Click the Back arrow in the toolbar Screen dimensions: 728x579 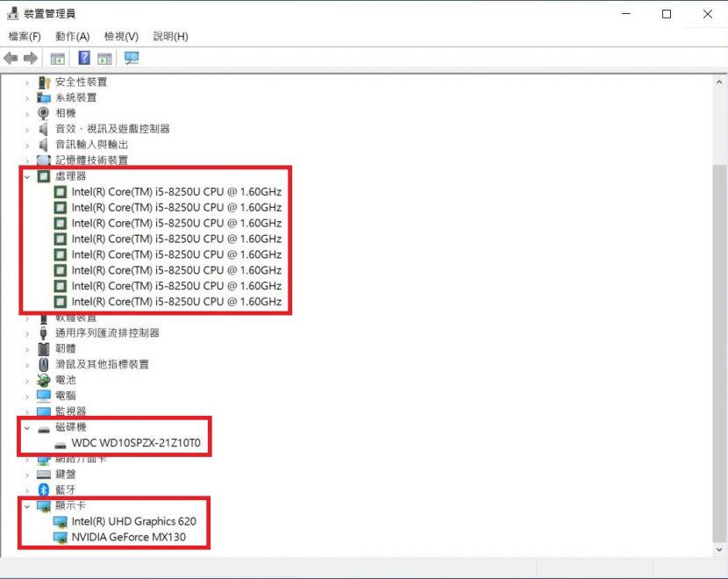(x=11, y=59)
